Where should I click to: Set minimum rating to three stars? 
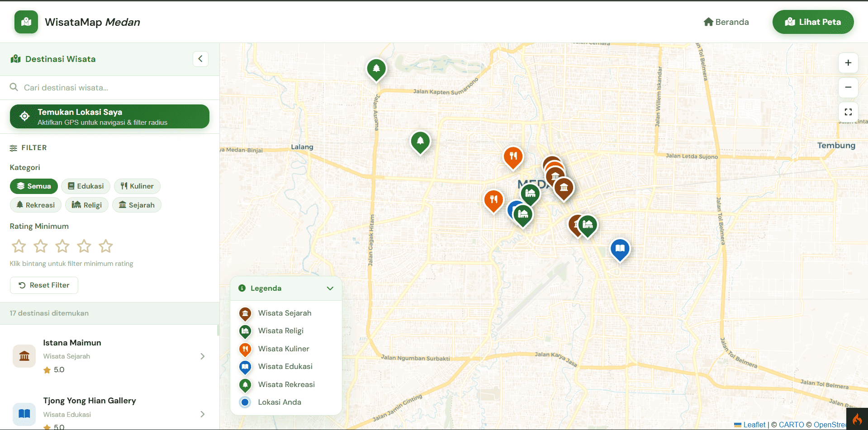click(x=62, y=246)
